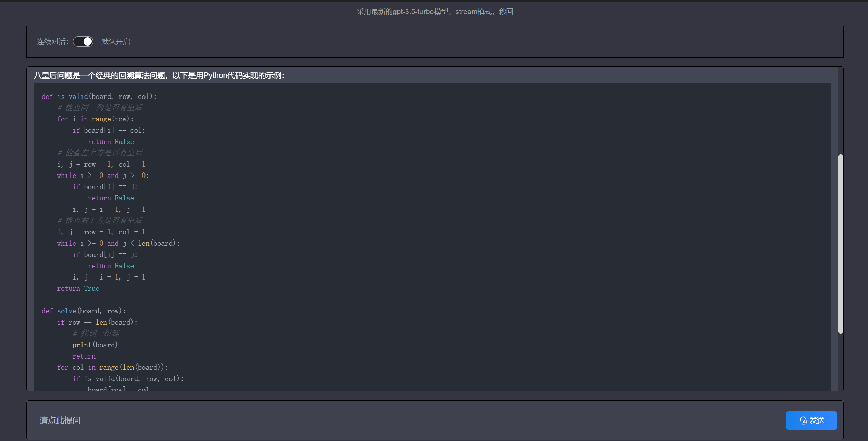
Task: Click the print(board) line in the code
Action: click(95, 345)
